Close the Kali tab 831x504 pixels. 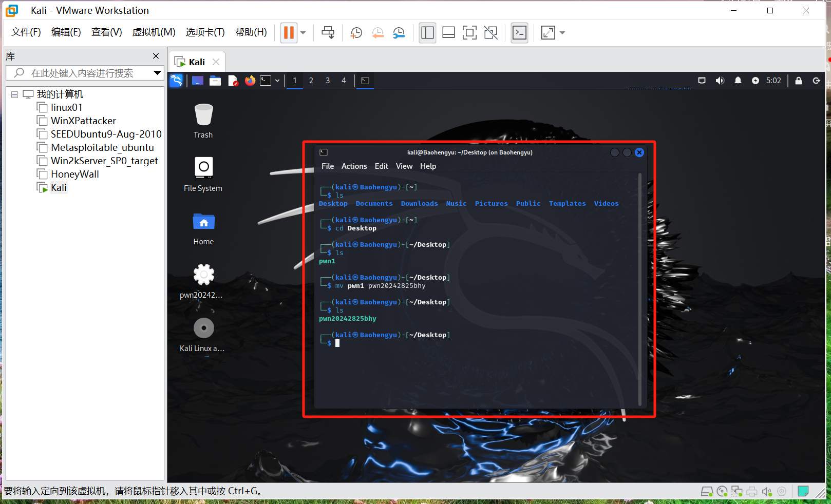click(x=216, y=62)
